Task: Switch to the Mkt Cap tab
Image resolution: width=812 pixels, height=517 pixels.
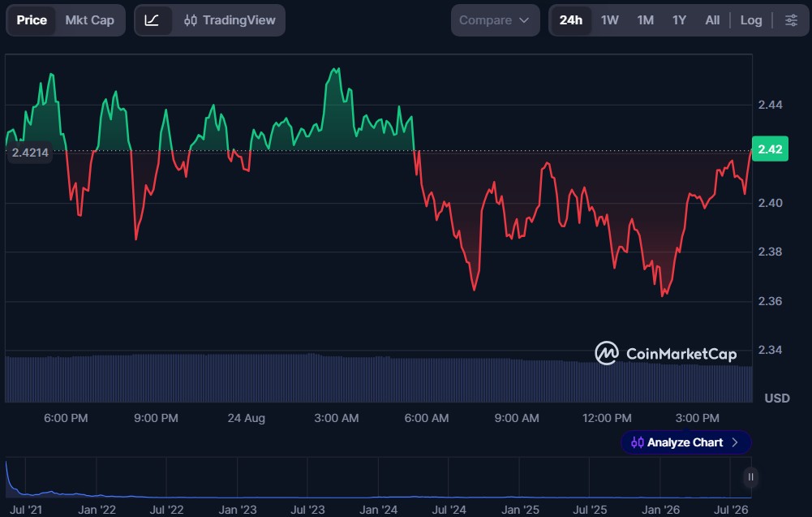Action: point(89,20)
